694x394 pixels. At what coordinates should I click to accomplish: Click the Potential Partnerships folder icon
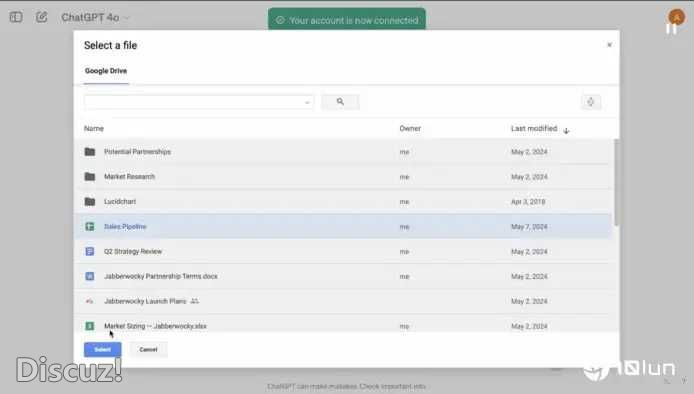(90, 152)
